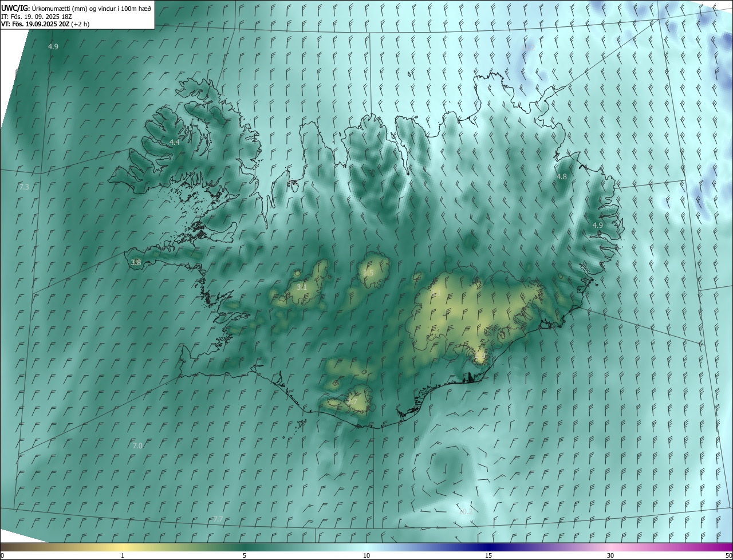Viewport: 733px width, 560px height.
Task: Click the 2.7 value label on Mýrdalsjökull
Action: pos(352,402)
